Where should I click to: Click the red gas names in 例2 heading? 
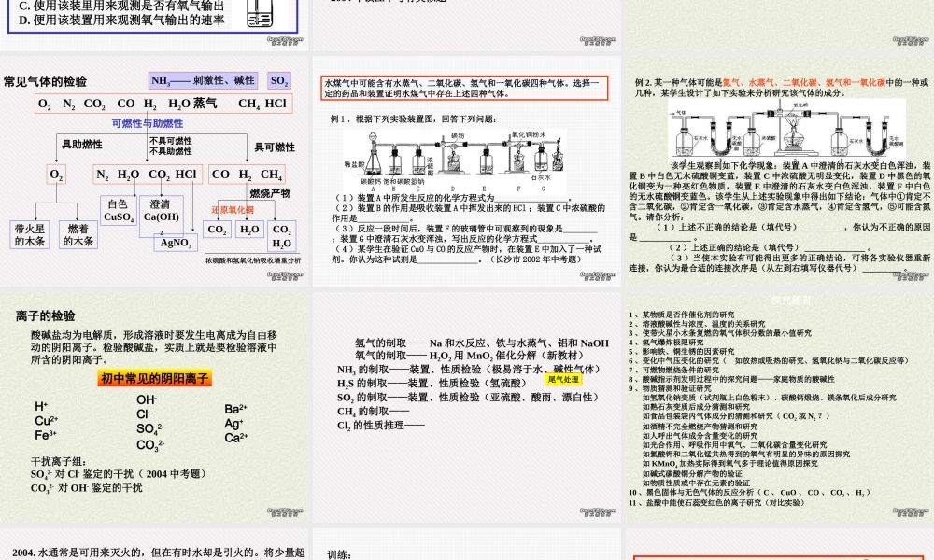point(803,83)
